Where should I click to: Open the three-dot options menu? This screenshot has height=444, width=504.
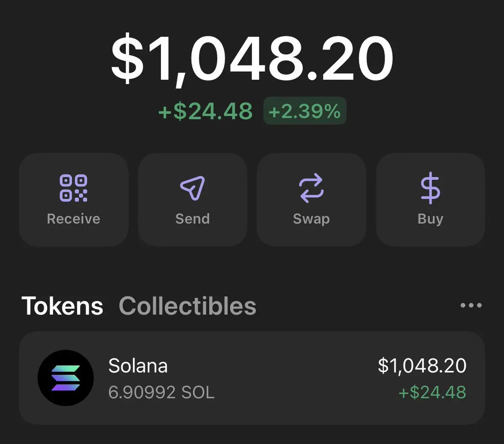pos(471,305)
